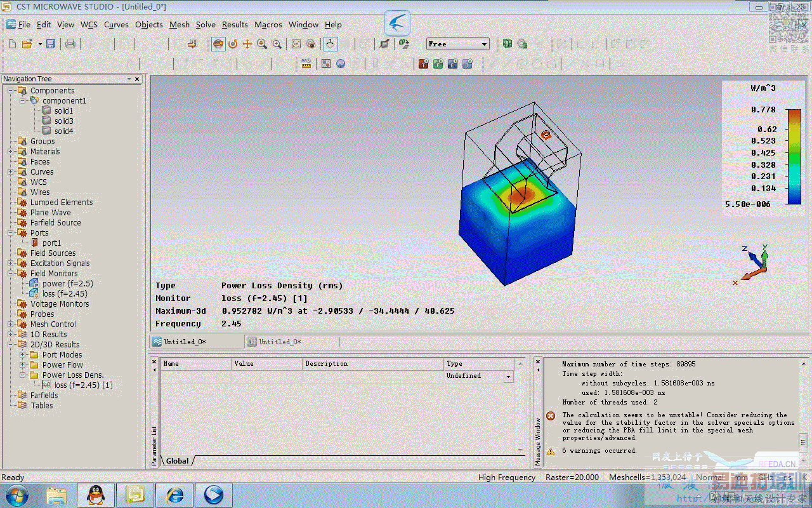This screenshot has height=508, width=812.
Task: Select port1 under Ports
Action: (x=51, y=243)
